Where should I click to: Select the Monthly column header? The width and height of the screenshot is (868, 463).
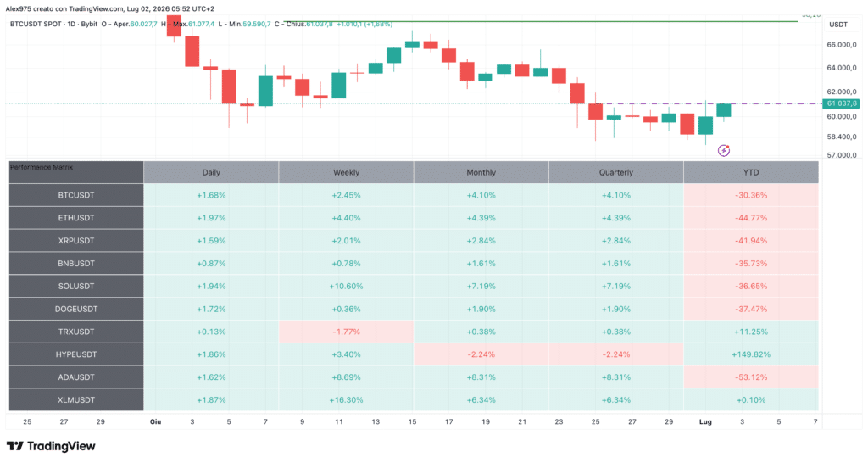tap(481, 172)
